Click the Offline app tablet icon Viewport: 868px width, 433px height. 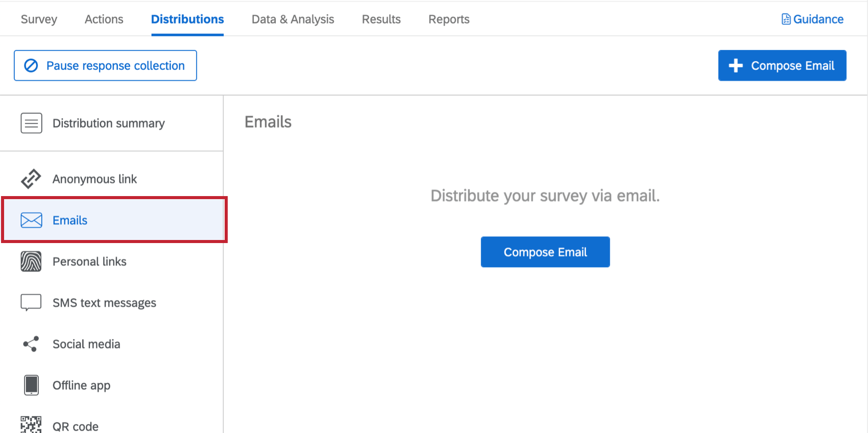(x=31, y=385)
